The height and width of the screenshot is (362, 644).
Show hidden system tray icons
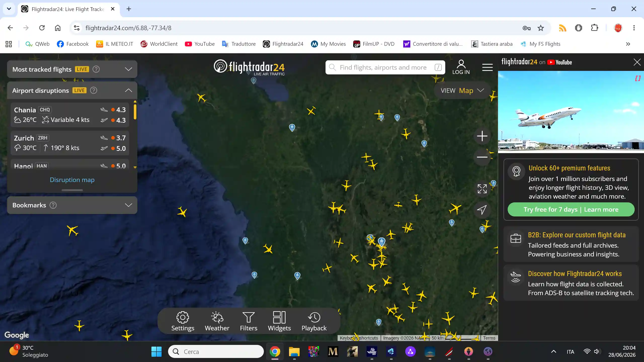(x=554, y=351)
